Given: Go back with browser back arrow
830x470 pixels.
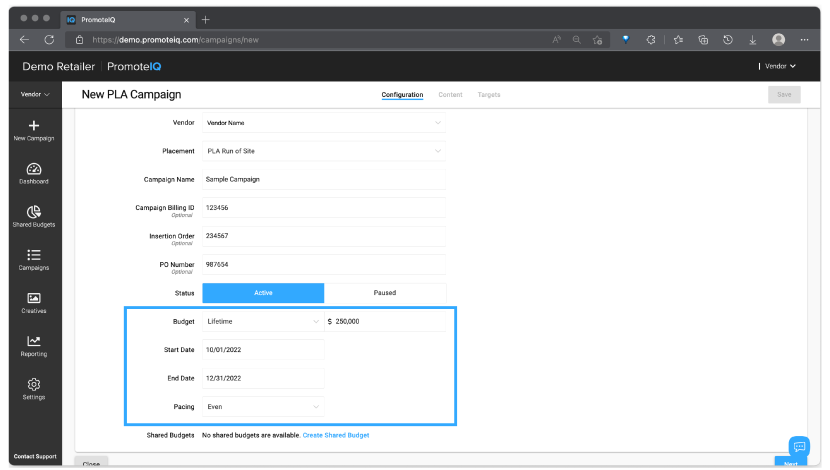Looking at the screenshot, I should pyautogui.click(x=24, y=40).
